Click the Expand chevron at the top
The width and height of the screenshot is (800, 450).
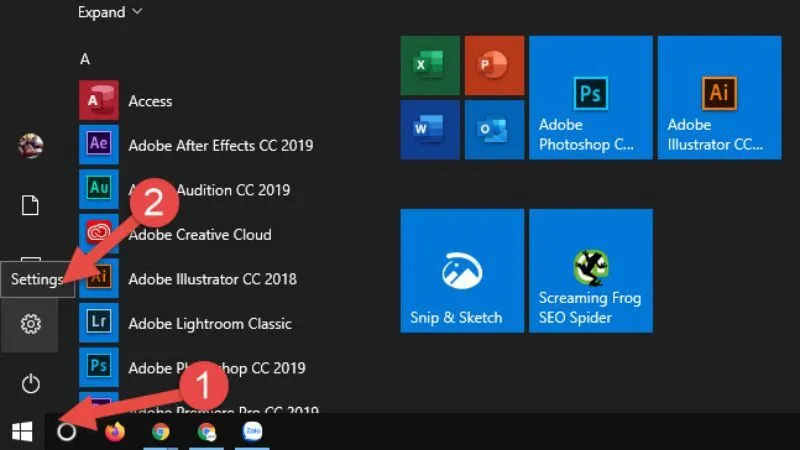click(x=137, y=11)
